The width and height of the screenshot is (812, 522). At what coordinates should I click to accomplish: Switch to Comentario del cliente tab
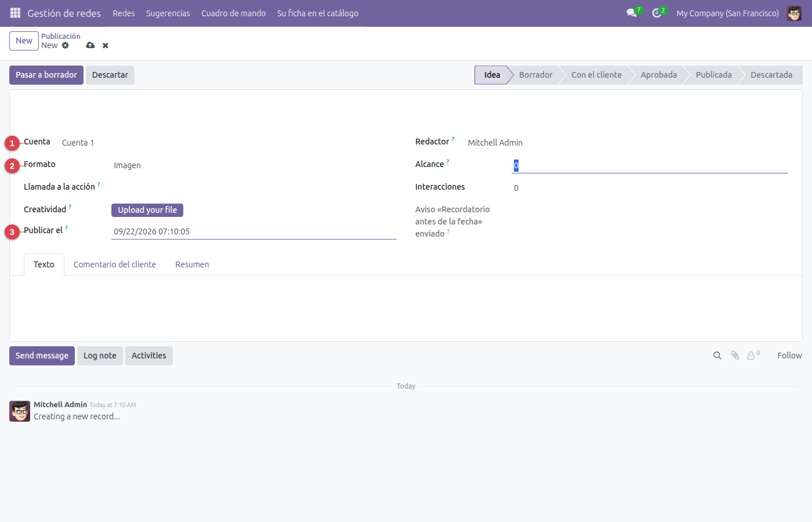tap(115, 264)
